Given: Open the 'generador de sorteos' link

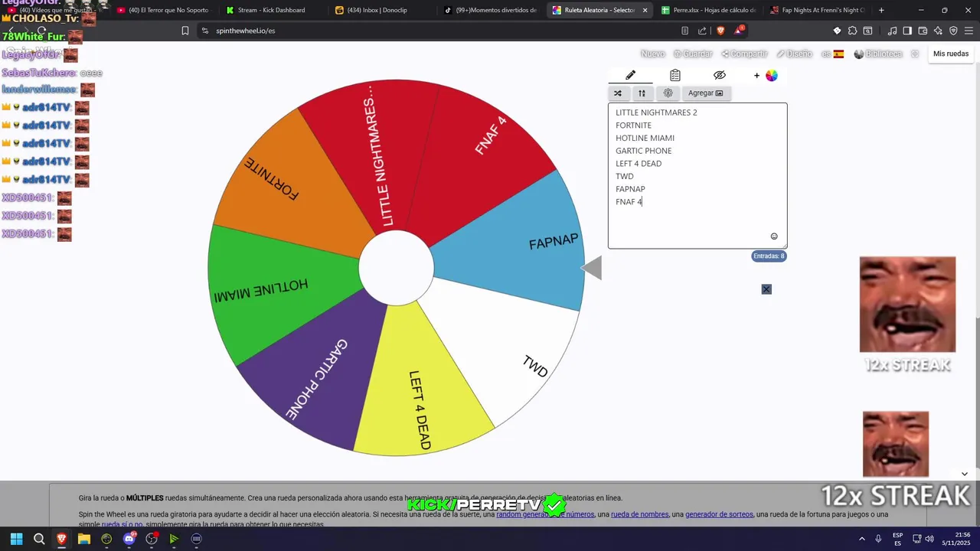Looking at the screenshot, I should (x=719, y=514).
